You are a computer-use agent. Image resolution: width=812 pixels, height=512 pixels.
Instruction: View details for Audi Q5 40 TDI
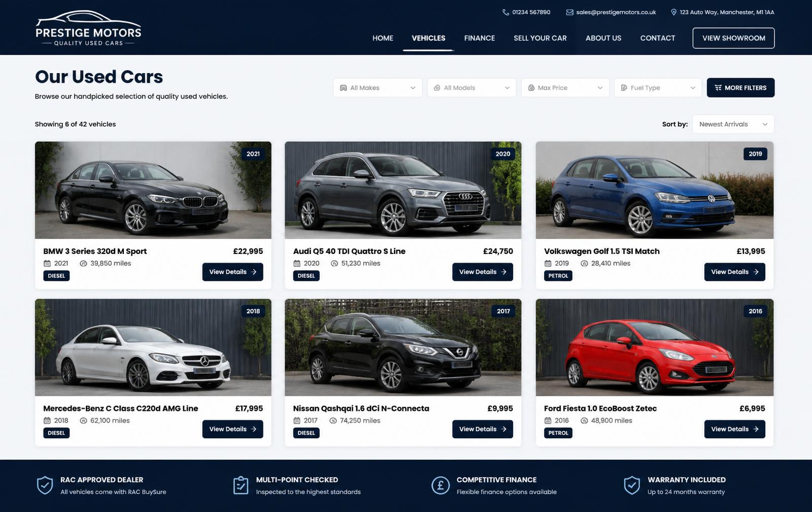tap(483, 272)
